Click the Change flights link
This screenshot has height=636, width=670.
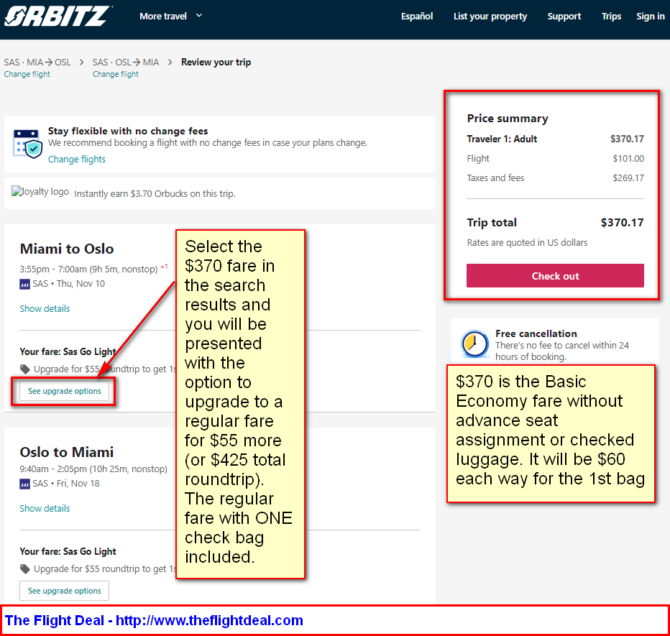[x=76, y=159]
